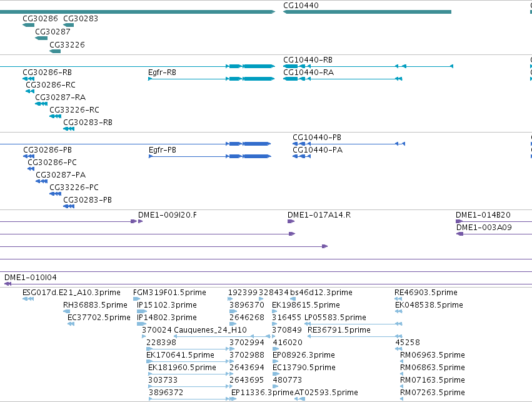This screenshot has width=532, height=402.
Task: Click the EP11336.3prime EST label
Action: [x=263, y=393]
